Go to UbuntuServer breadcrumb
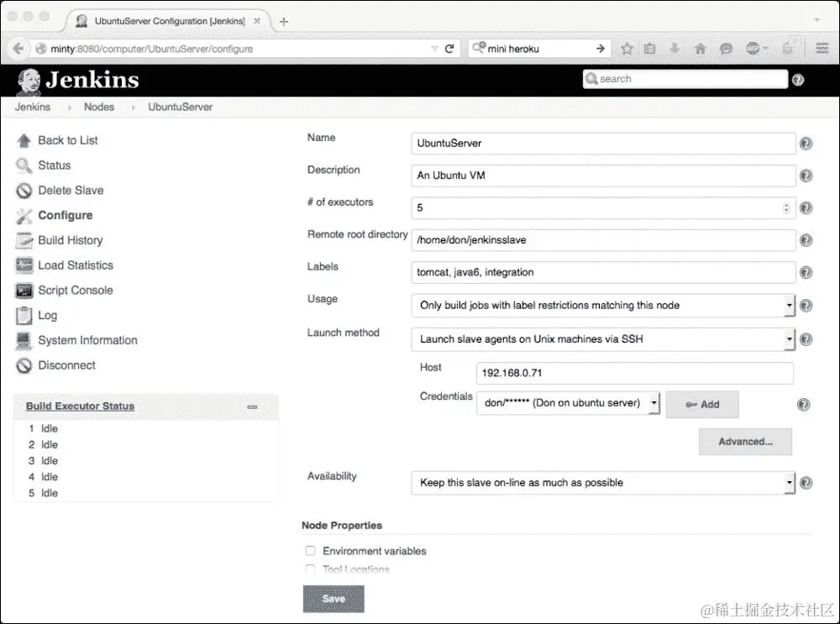 click(180, 107)
